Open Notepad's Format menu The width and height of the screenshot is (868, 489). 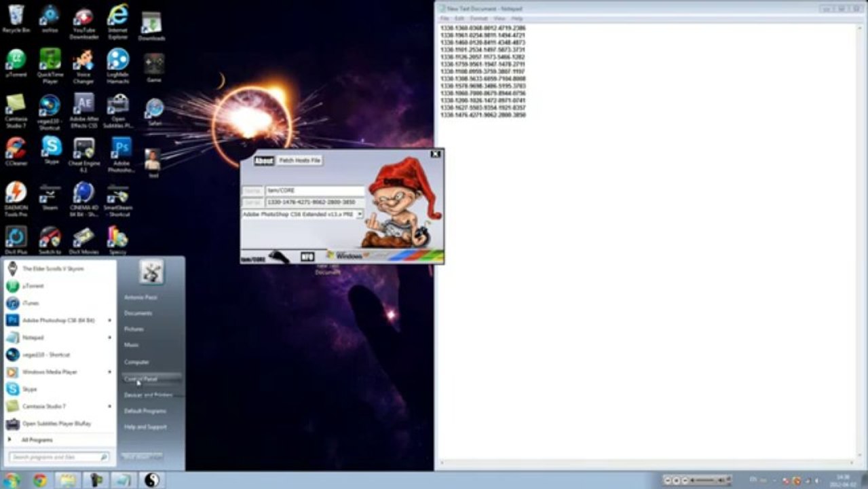(479, 18)
